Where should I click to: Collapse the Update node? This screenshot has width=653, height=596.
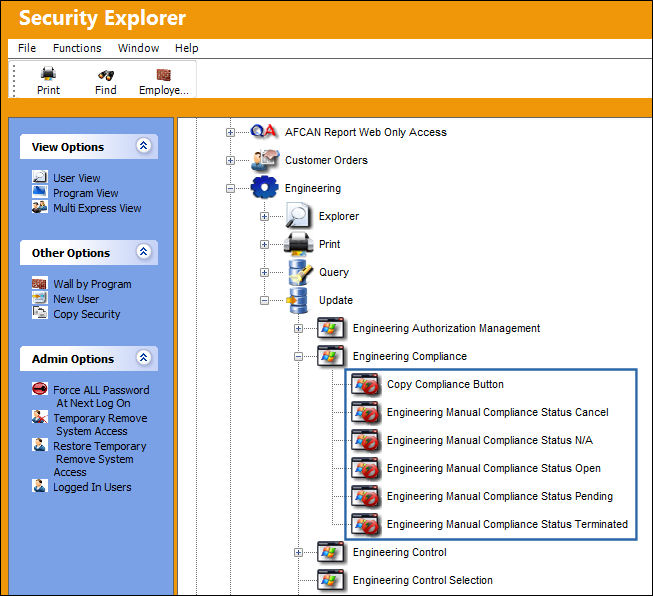click(264, 300)
